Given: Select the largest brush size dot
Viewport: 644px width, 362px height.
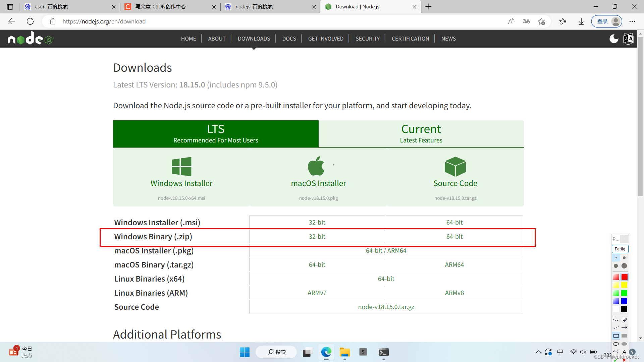Looking at the screenshot, I should 624,266.
